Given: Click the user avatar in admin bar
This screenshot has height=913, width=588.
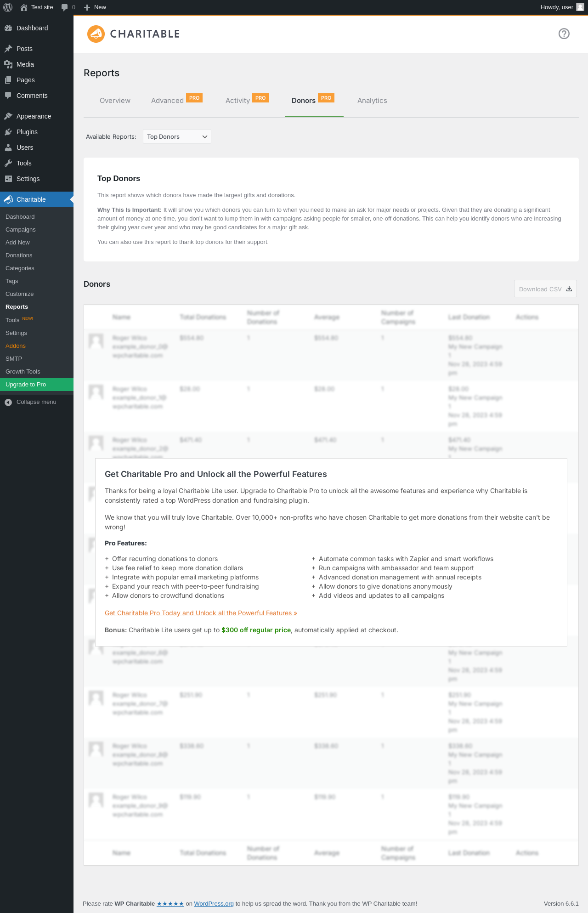Looking at the screenshot, I should [580, 7].
